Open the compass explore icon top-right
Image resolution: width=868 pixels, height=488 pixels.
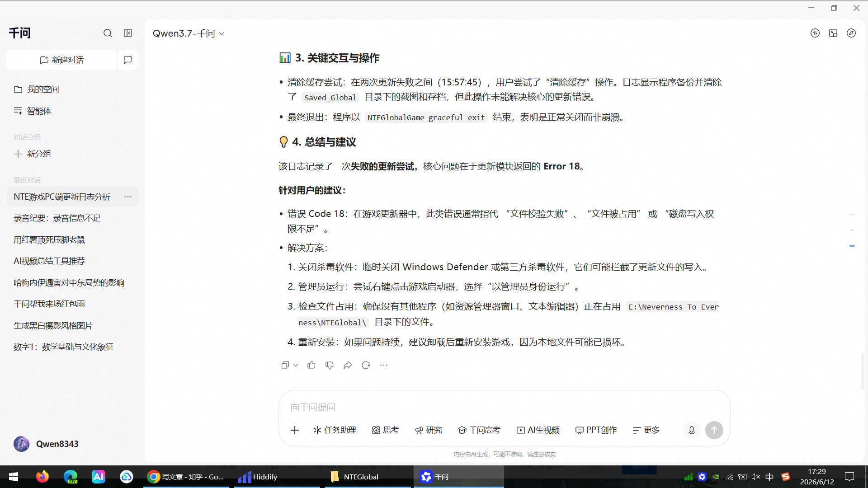[x=851, y=33]
